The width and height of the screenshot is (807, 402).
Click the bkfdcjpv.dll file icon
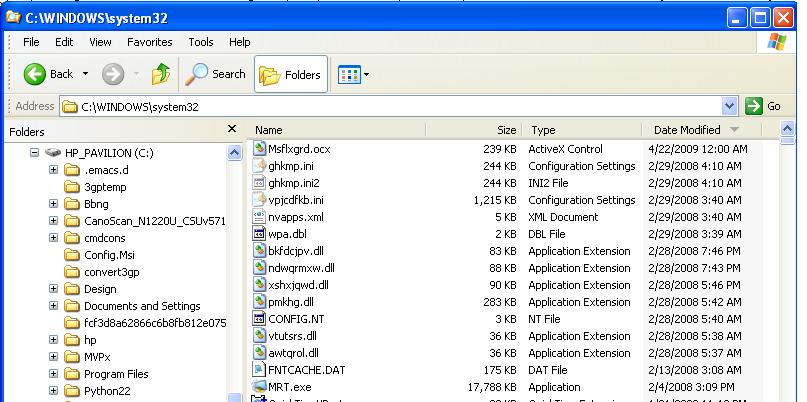(259, 251)
